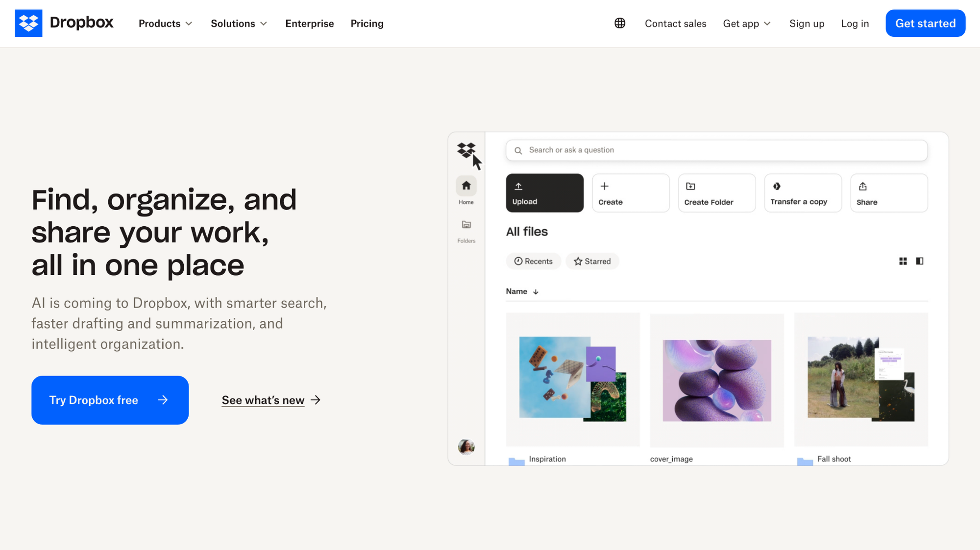Click the Create plus tile

click(x=631, y=193)
